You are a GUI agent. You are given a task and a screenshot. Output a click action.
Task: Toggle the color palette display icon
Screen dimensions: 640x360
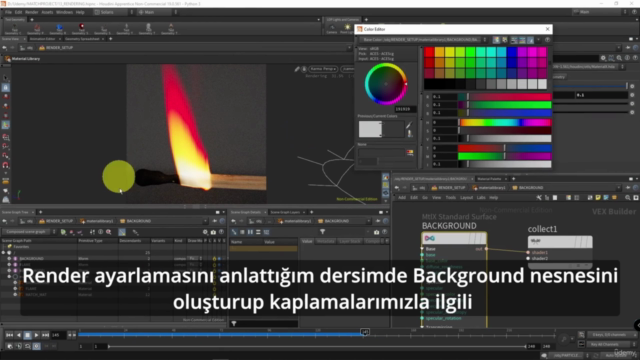496,40
